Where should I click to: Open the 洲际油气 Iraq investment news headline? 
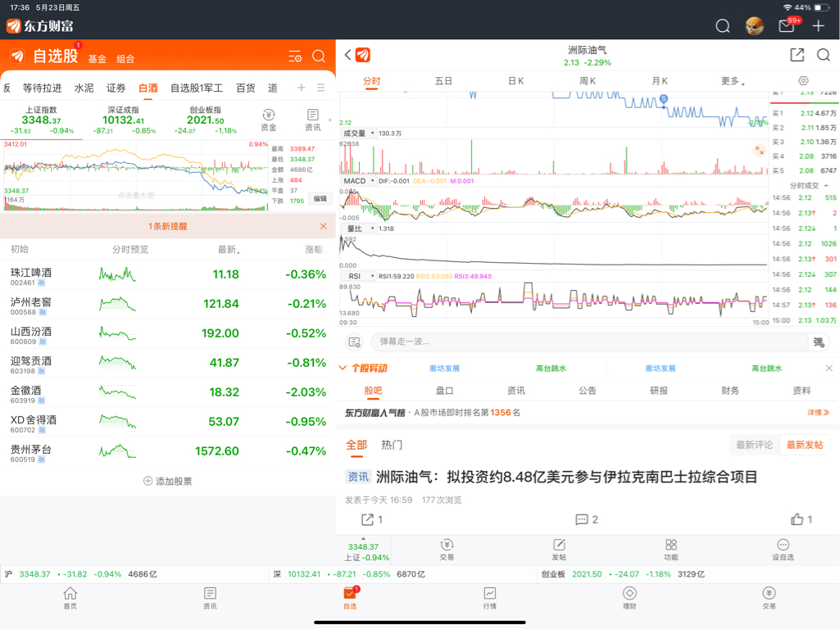coord(567,477)
